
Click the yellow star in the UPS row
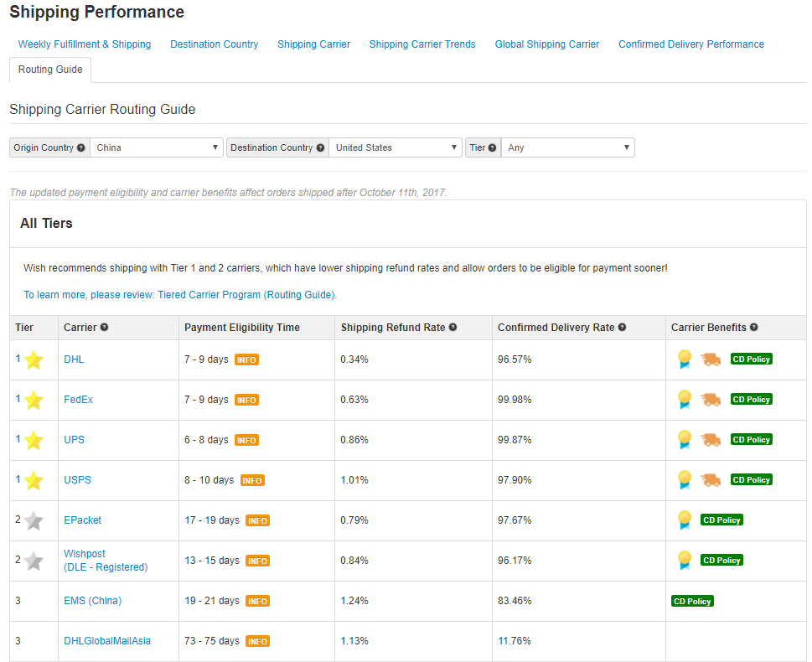coord(34,440)
